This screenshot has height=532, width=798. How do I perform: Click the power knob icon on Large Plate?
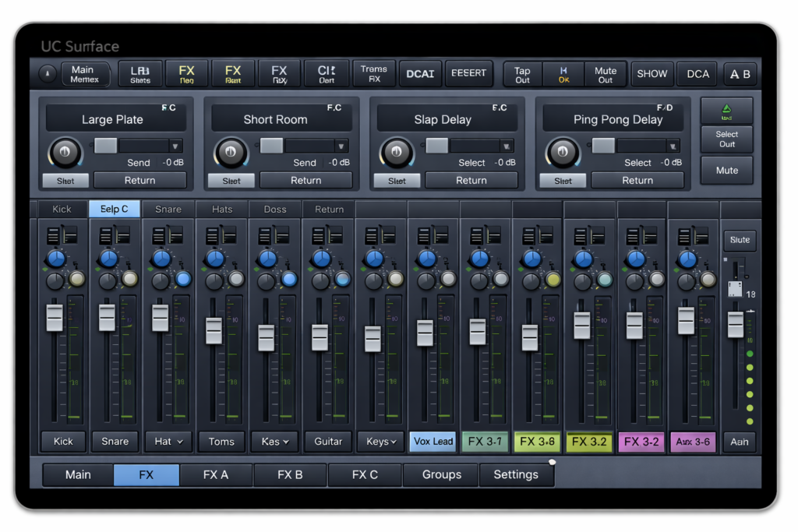[x=65, y=153]
